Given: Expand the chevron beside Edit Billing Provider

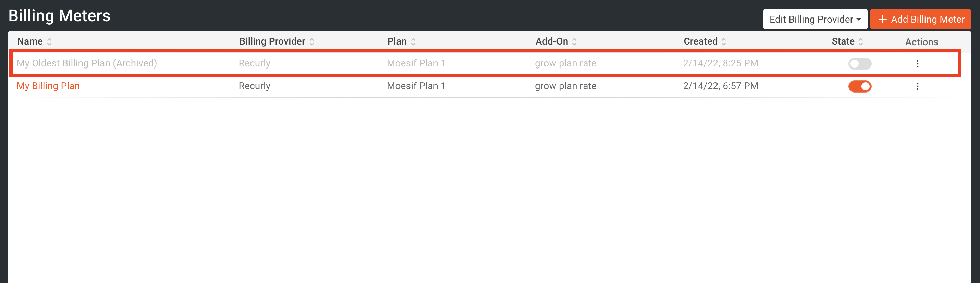Looking at the screenshot, I should tap(859, 19).
